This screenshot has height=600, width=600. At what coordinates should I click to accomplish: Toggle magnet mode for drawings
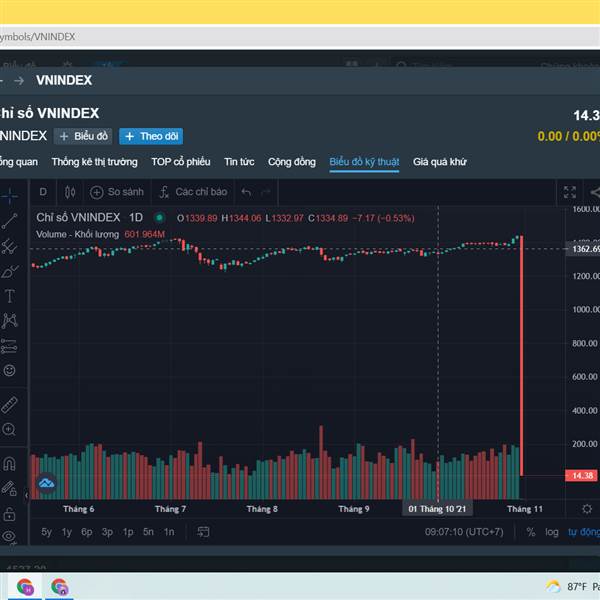point(9,464)
